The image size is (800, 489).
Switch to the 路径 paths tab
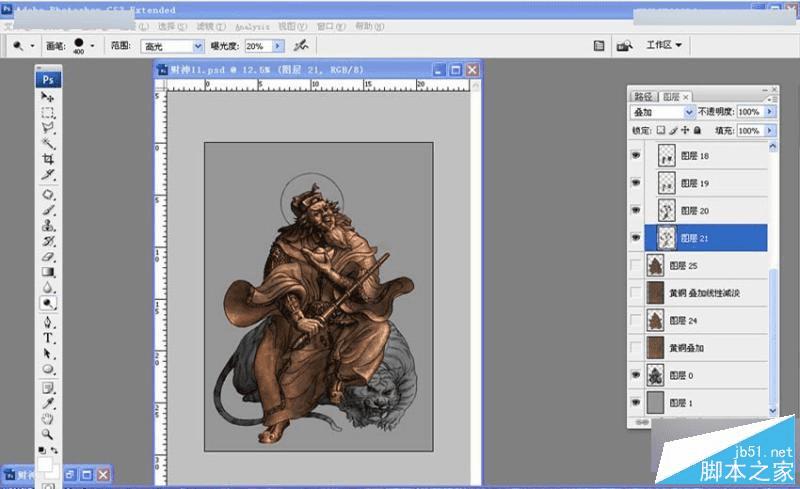[645, 96]
